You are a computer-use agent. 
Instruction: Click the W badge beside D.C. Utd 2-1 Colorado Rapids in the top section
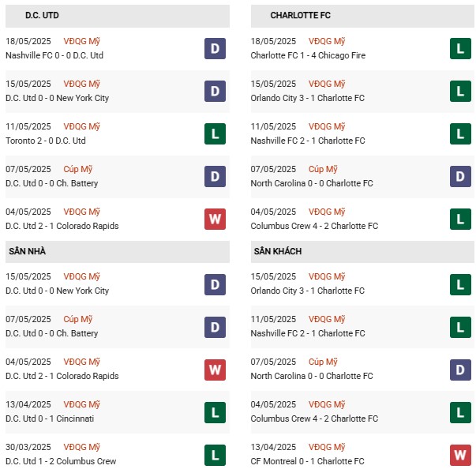[215, 220]
